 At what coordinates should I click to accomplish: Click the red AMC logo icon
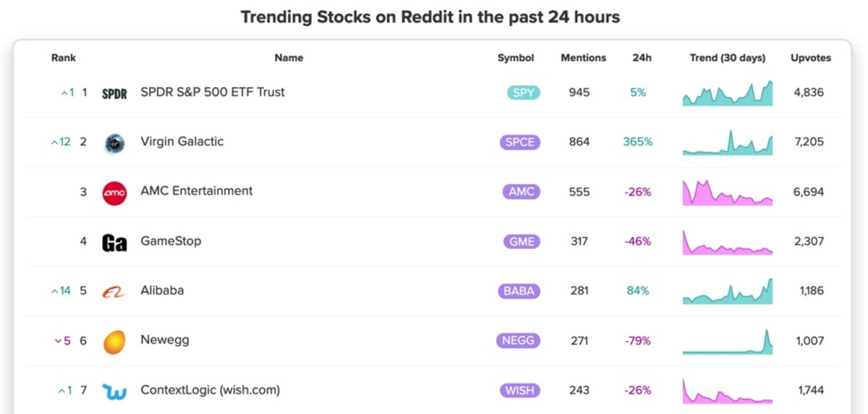(x=114, y=193)
